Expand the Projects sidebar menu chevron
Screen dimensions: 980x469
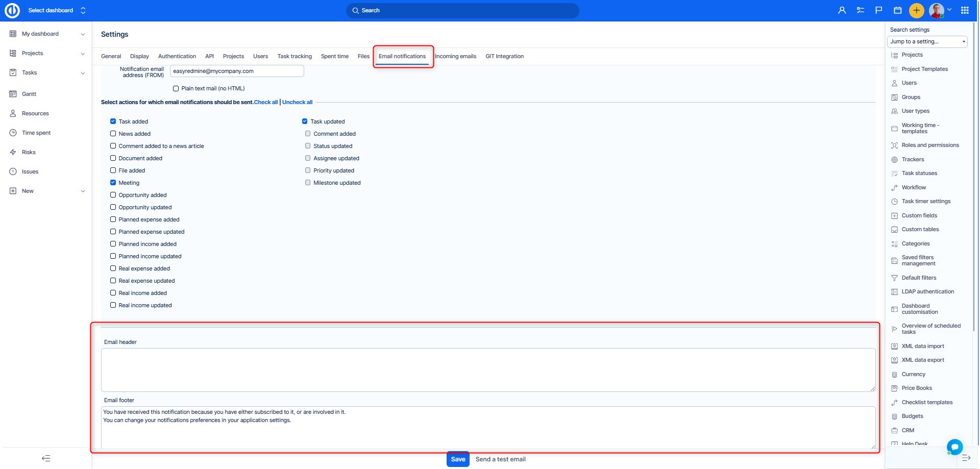tap(83, 54)
